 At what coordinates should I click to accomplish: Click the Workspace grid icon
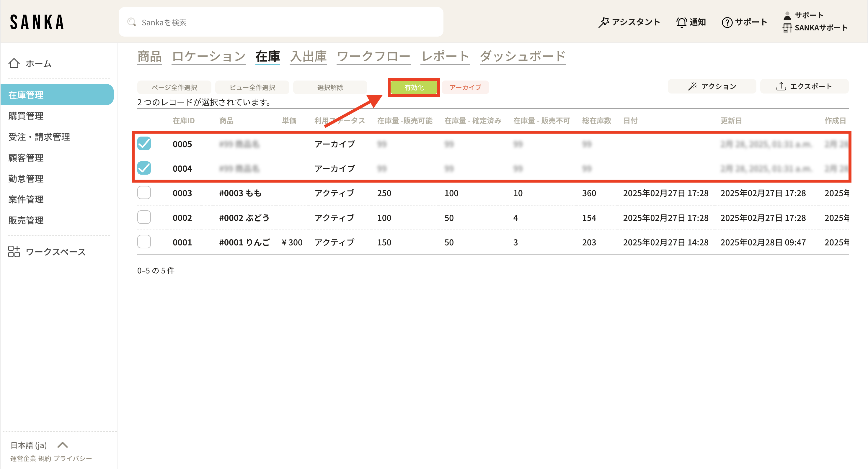pos(14,252)
